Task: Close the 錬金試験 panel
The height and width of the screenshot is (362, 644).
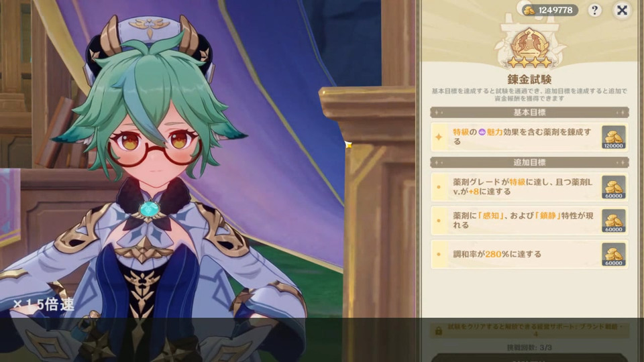Action: pos(622,10)
